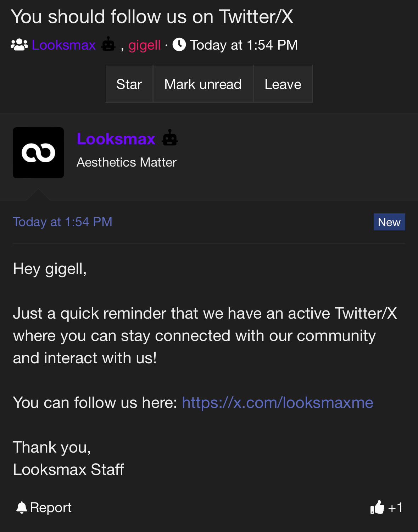The width and height of the screenshot is (418, 532).
Task: Click the header 'Today at 1:54 PM' time
Action: point(244,45)
